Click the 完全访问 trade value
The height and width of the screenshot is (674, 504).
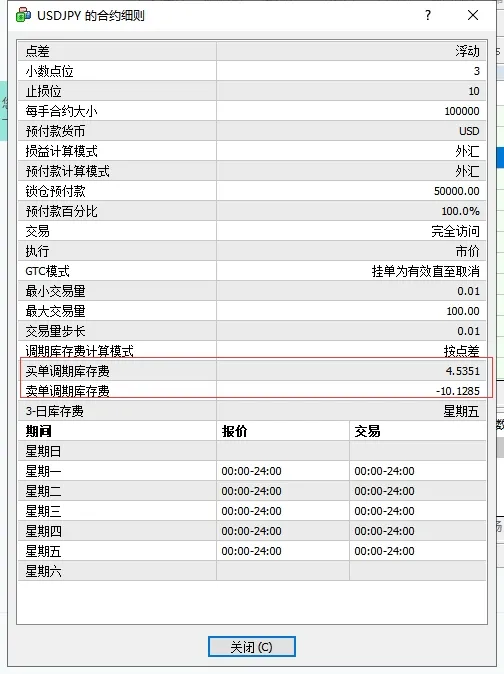pos(455,231)
